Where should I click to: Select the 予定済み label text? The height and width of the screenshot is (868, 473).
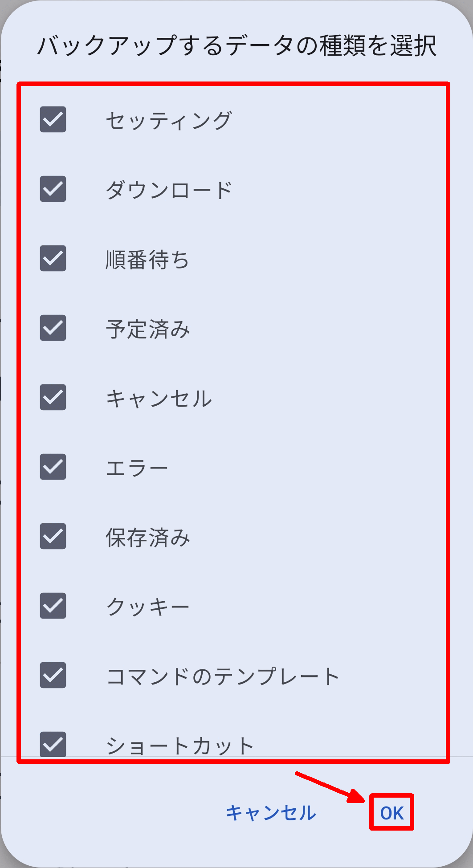point(148,329)
